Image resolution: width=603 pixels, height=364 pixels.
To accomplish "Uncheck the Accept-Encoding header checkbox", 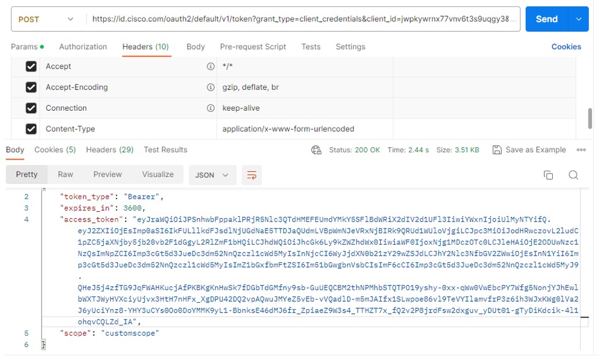I will tap(31, 87).
